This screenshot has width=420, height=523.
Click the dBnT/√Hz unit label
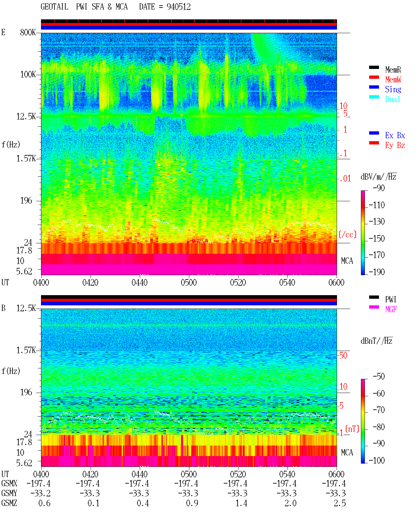click(x=377, y=341)
